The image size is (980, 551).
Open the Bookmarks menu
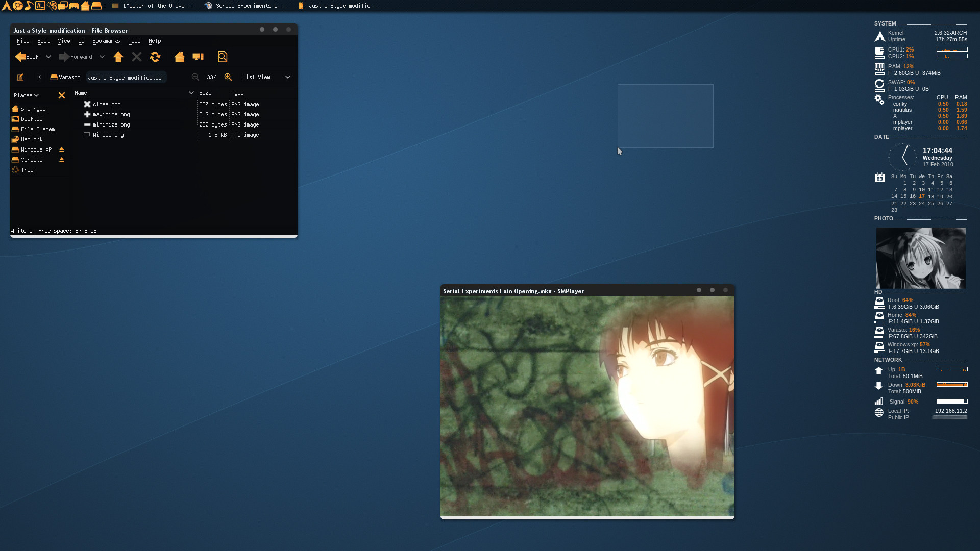(106, 41)
